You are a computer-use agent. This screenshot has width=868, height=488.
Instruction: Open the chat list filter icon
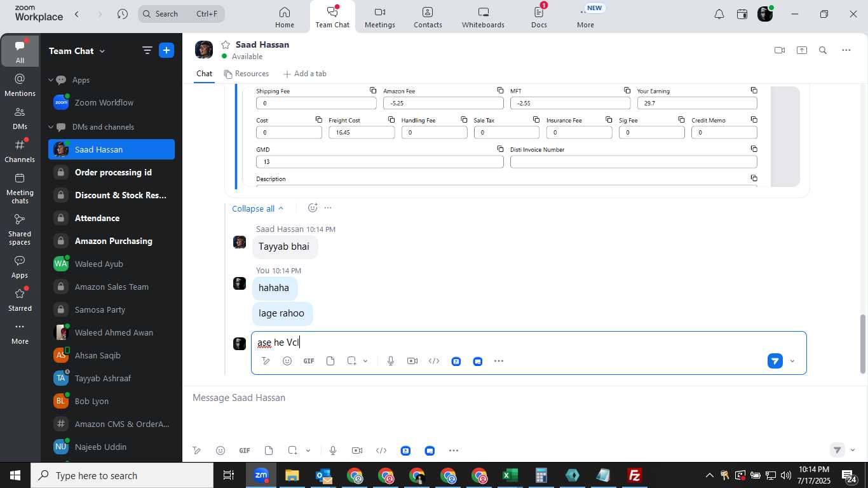(147, 51)
